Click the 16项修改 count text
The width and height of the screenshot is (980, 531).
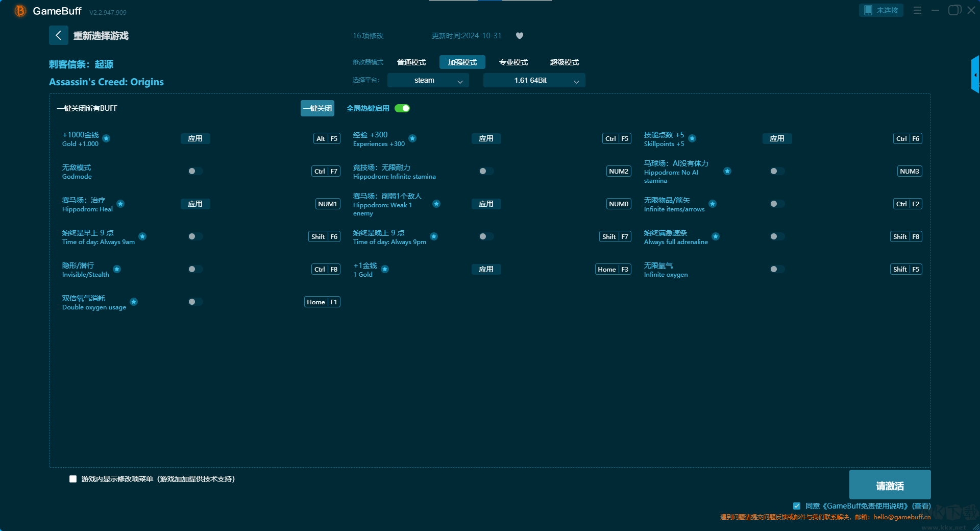coord(368,36)
